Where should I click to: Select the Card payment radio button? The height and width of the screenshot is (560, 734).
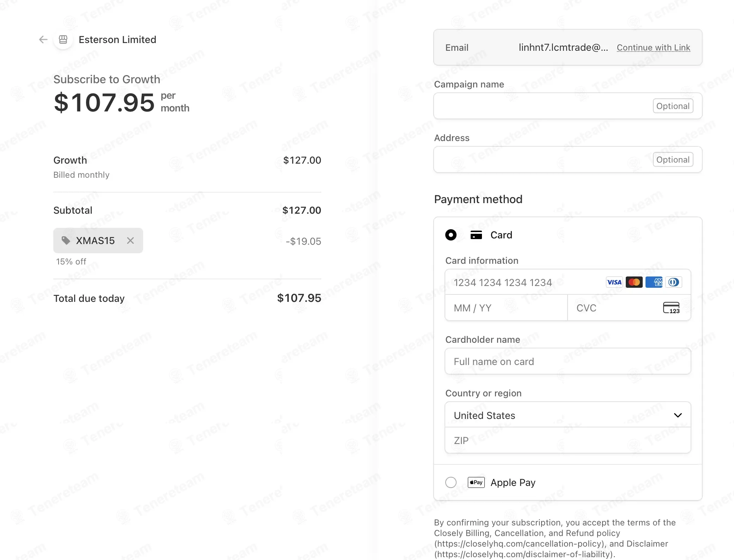coord(451,235)
